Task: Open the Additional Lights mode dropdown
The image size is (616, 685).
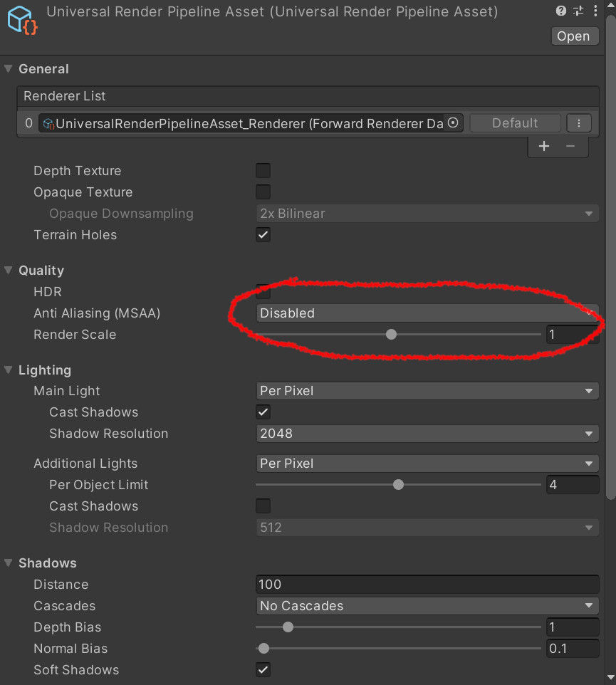Action: 427,463
